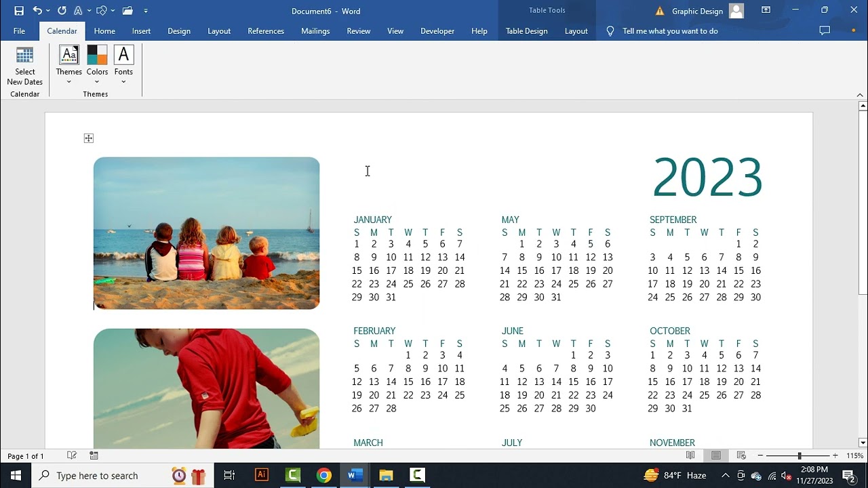Click the proofing check status icon
Viewport: 868px width, 488px height.
click(72, 455)
